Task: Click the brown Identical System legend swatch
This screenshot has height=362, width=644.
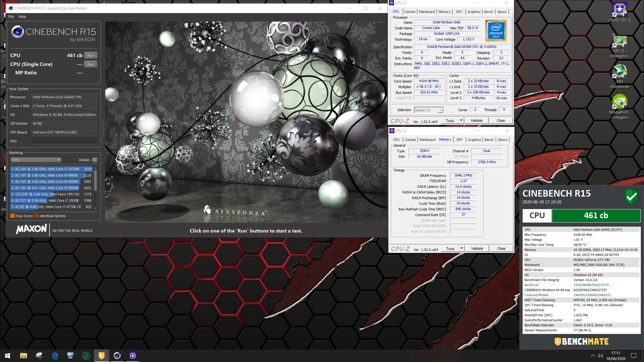Action: (36, 216)
